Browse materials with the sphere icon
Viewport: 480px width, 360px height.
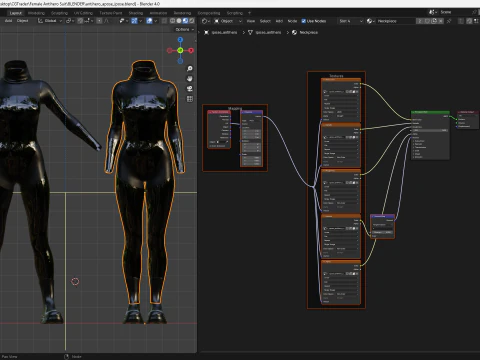click(370, 21)
